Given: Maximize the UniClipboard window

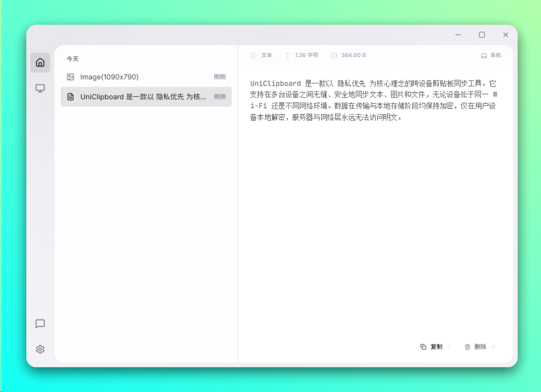Looking at the screenshot, I should coord(482,35).
